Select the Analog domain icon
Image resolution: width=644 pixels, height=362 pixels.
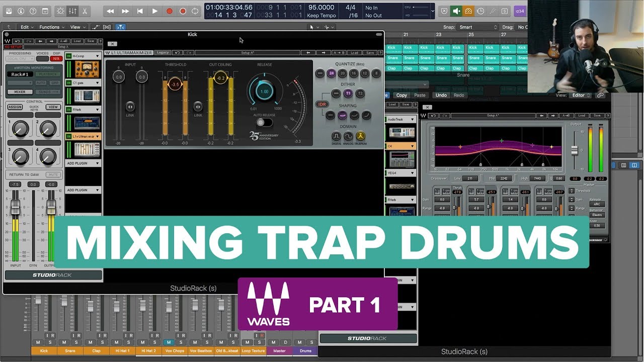click(x=348, y=136)
